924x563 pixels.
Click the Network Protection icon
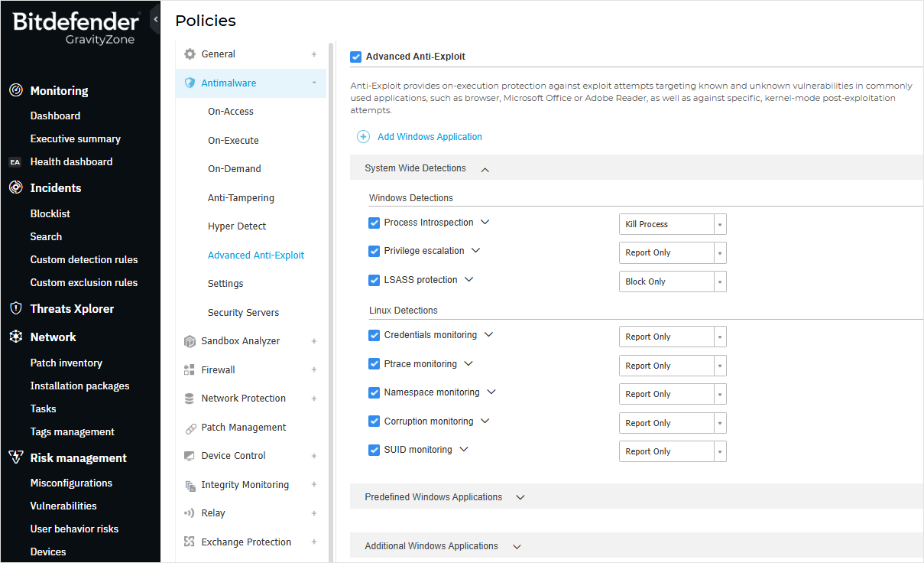click(x=190, y=399)
